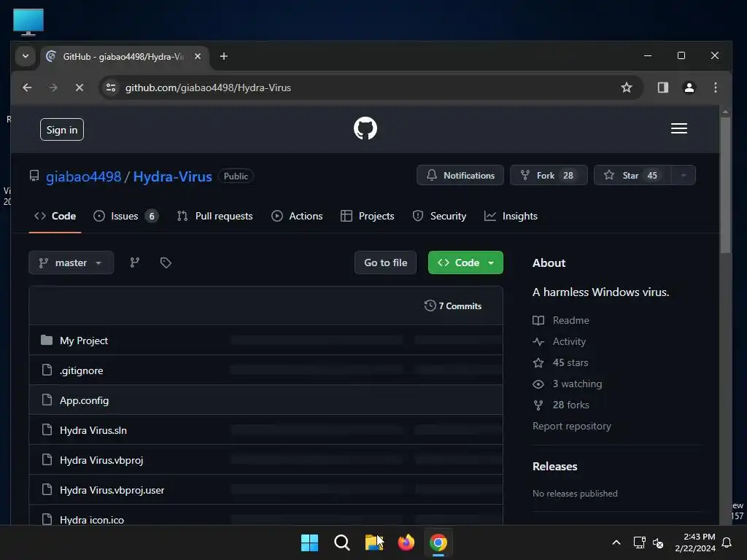Screen dimensions: 747x560
Task: Open the My Project folder
Action: pos(84,341)
